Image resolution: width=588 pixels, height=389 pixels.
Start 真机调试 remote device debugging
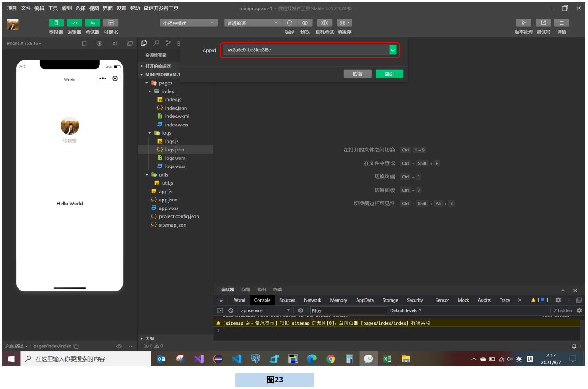(325, 23)
